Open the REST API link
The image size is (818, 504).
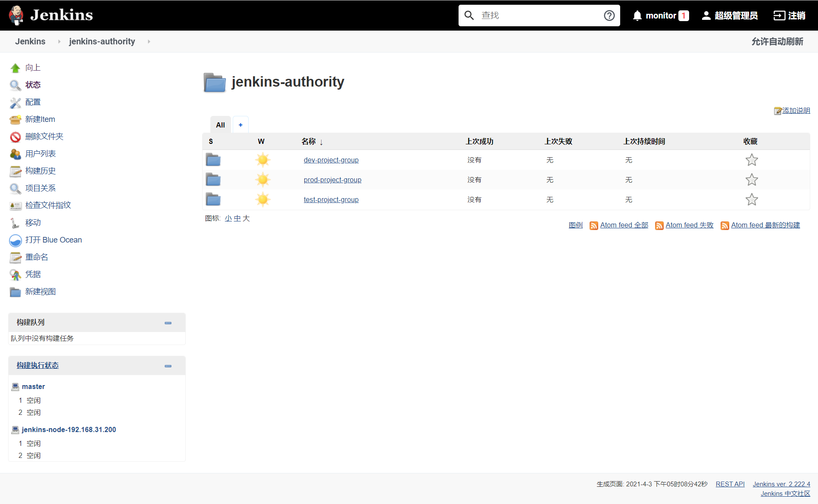coord(730,484)
